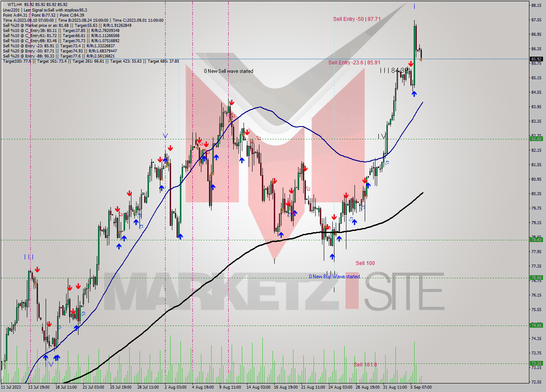The image size is (546, 392).
Task: Click the '9 Aug 11:00' date label
Action: tap(230, 387)
